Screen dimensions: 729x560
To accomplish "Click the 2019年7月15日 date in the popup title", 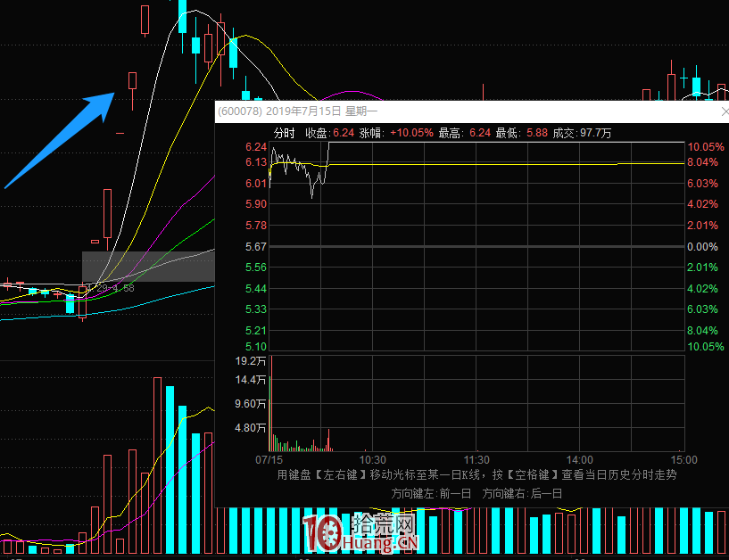I will (303, 111).
